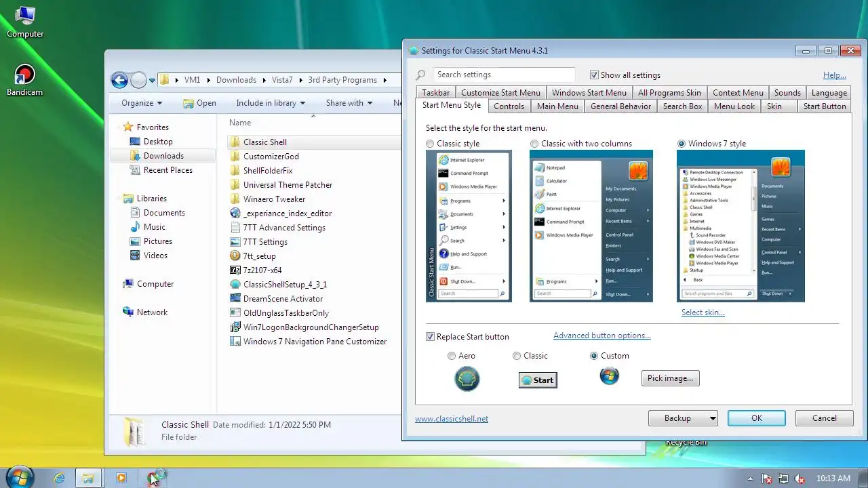868x488 pixels.
Task: Click the CustomizerGod folder icon
Action: pyautogui.click(x=235, y=156)
